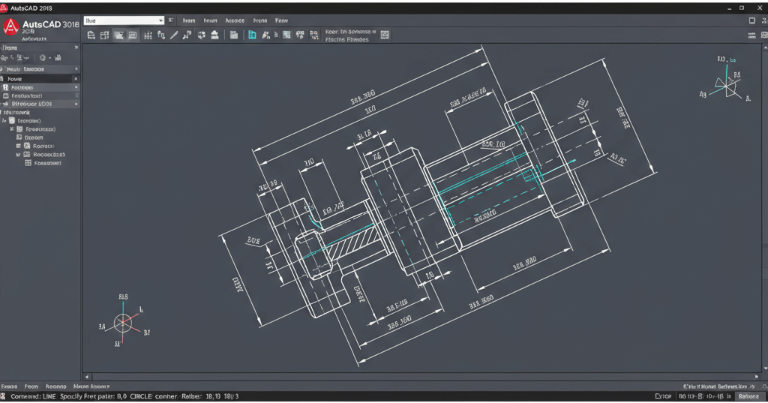768x403 pixels.
Task: Expand the third child tree node
Action: 18,146
